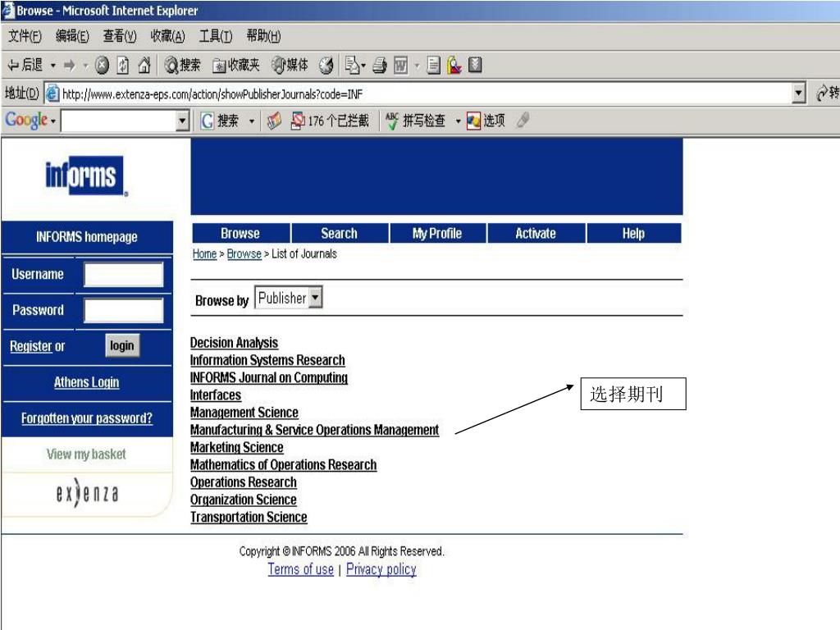Click the Go (转到) arrow button
The width and height of the screenshot is (840, 630).
[x=827, y=94]
